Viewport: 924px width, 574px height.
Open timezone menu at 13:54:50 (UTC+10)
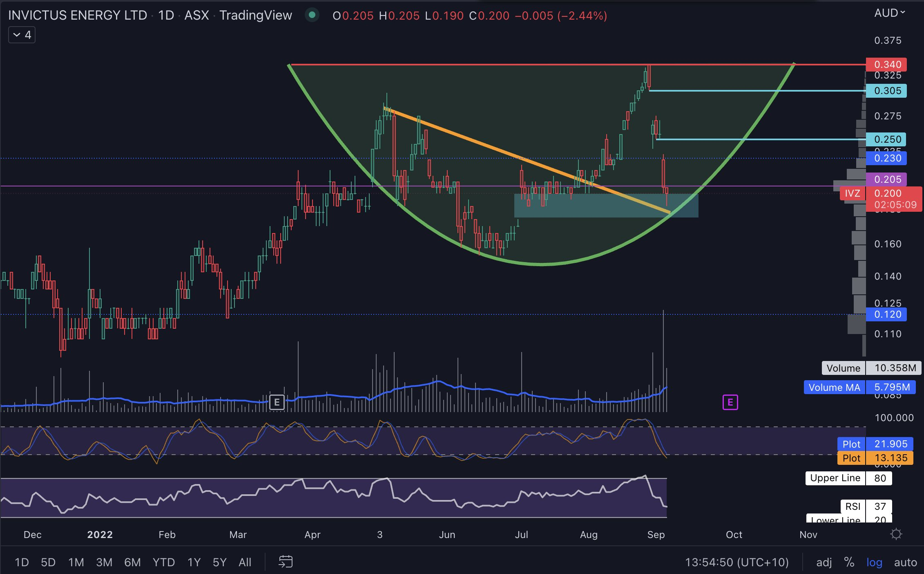[737, 562]
